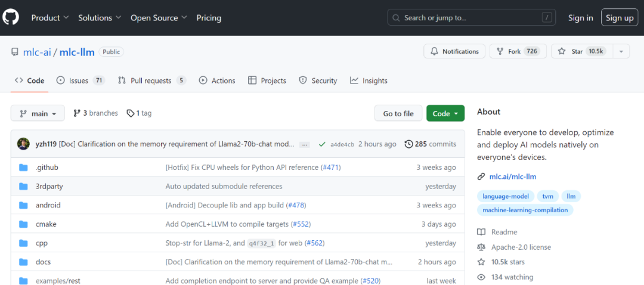View the 285 commits history

pyautogui.click(x=430, y=144)
